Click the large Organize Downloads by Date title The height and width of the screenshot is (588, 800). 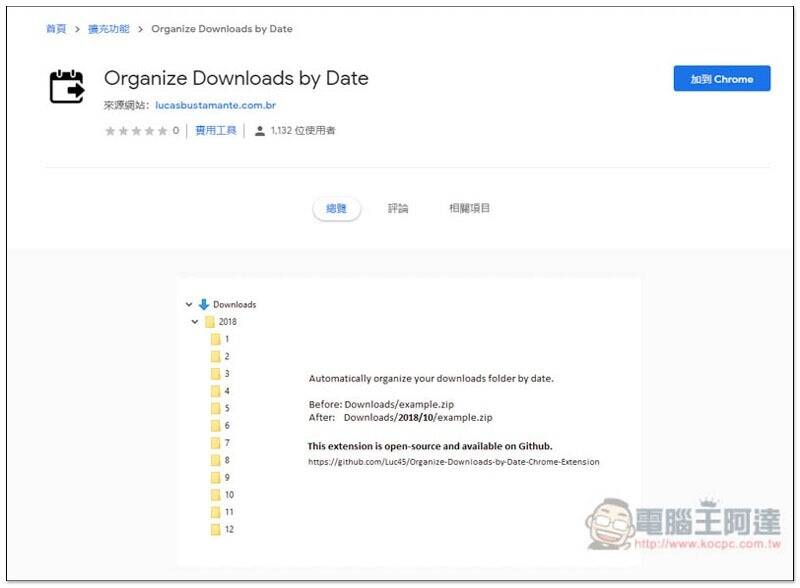click(236, 79)
